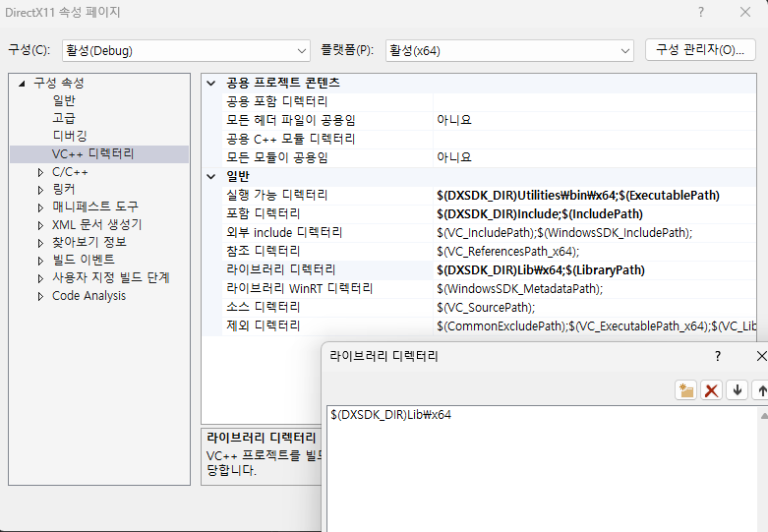Expand the 링커 tree node
This screenshot has height=532, width=768.
[40, 190]
